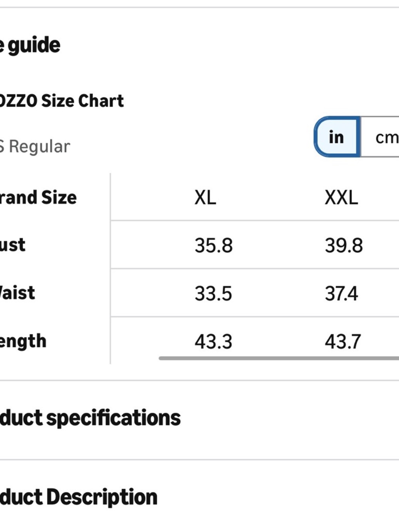Click the XL length value 43.3
The image size is (399, 532).
[x=213, y=342]
